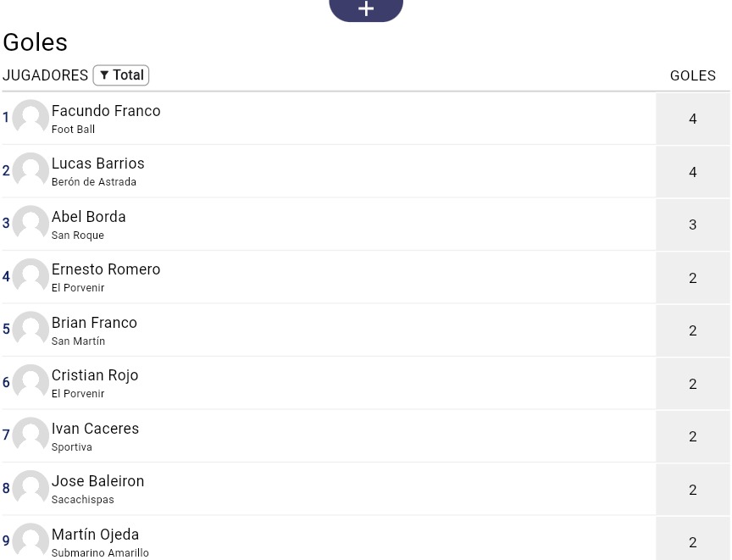Select the Martín Ojeda player name
732x560 pixels.
coord(95,535)
